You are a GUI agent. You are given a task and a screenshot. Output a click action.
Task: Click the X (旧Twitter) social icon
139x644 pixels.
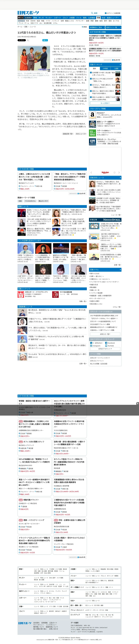(91, 343)
